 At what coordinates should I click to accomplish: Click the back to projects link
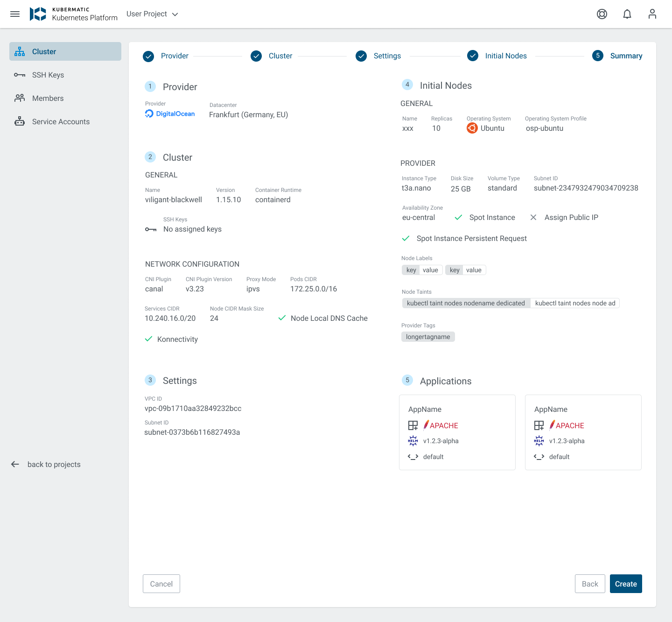pos(54,464)
